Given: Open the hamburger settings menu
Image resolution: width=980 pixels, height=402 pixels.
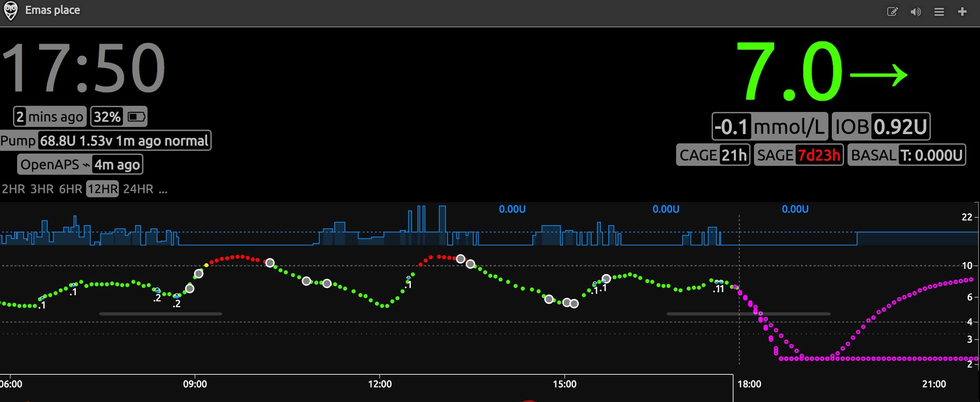Looking at the screenshot, I should (x=939, y=12).
